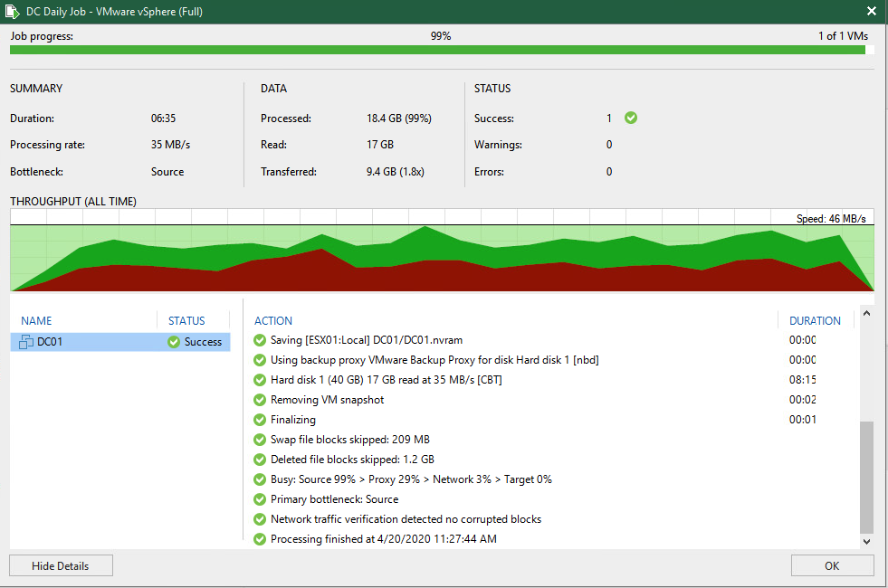Select 'Hard disk 1 (40 GB) 17 GB read' entry

pos(387,380)
